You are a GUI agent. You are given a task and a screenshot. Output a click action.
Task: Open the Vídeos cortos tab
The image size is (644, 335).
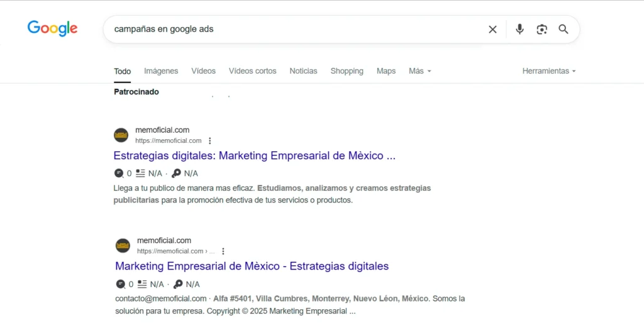point(253,71)
